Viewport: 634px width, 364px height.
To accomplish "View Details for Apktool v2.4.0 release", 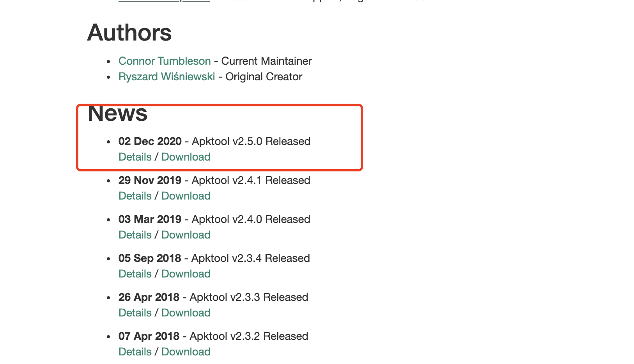I will pyautogui.click(x=135, y=235).
